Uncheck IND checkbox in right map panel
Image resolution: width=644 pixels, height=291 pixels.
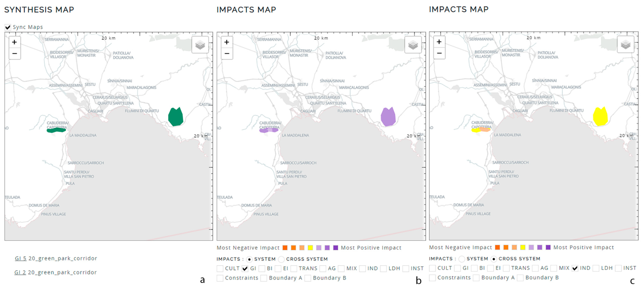tap(575, 268)
